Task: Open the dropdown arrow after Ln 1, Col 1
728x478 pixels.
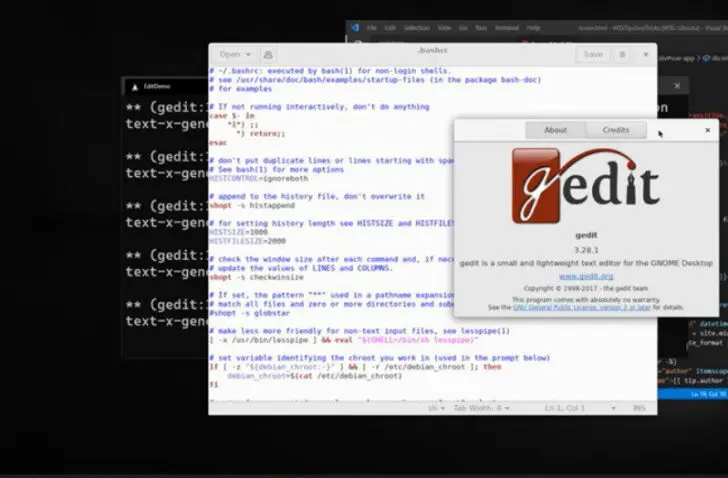Action: point(613,408)
